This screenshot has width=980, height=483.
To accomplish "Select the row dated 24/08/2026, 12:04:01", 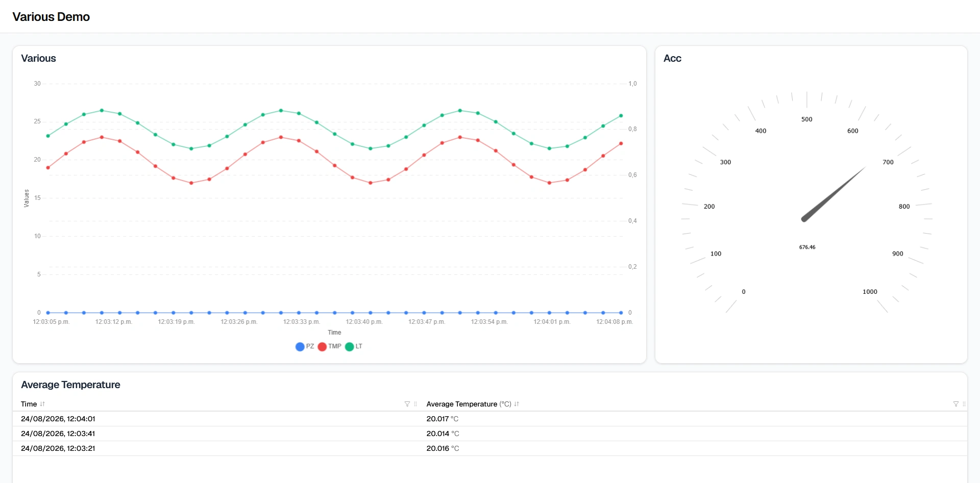I will 490,419.
